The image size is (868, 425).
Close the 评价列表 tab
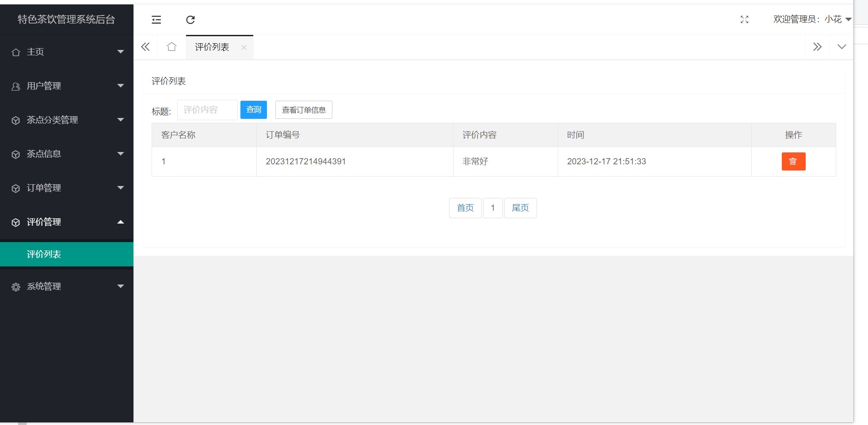(x=244, y=47)
